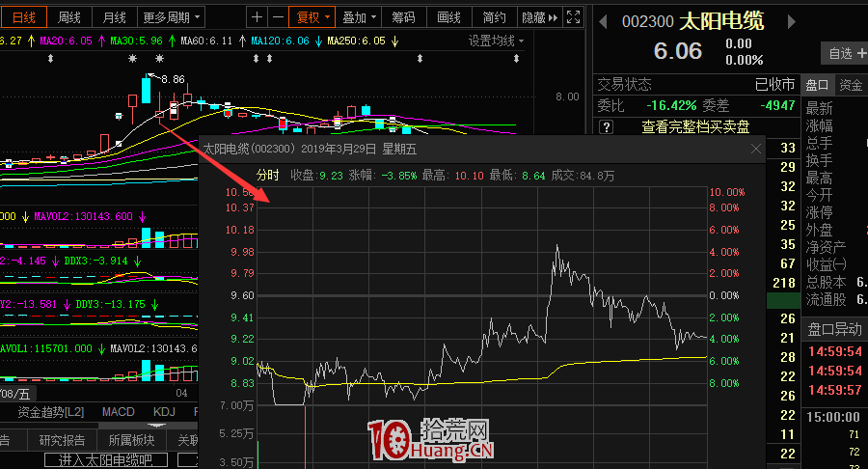This screenshot has height=469, width=868.
Task: Zoom in chart with the plus icon
Action: click(257, 17)
